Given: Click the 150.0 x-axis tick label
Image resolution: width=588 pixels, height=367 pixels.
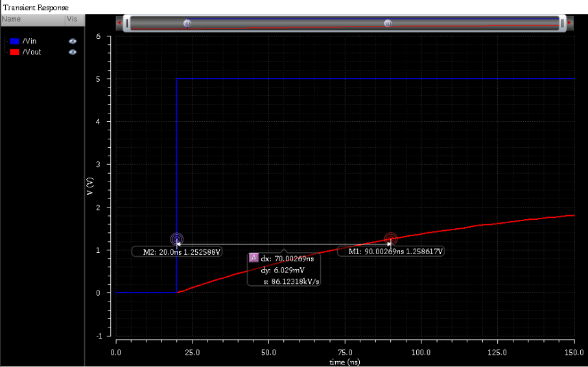Looking at the screenshot, I should point(574,353).
